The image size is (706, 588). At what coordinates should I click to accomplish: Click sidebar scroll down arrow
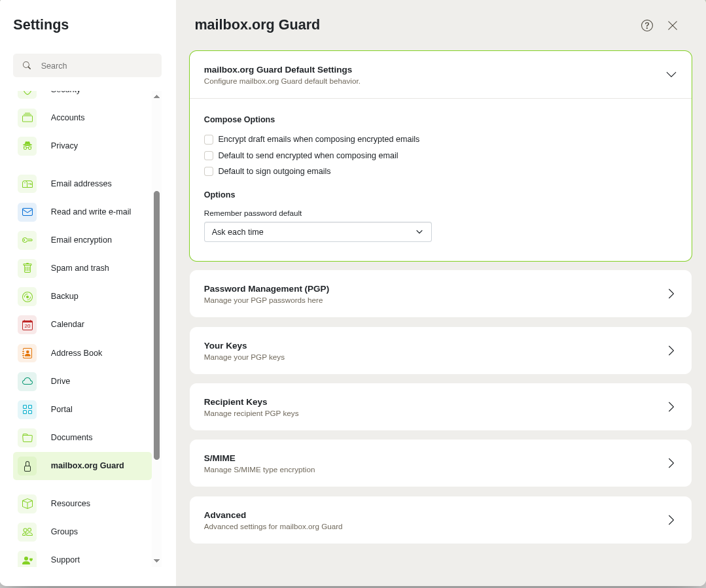pyautogui.click(x=156, y=561)
